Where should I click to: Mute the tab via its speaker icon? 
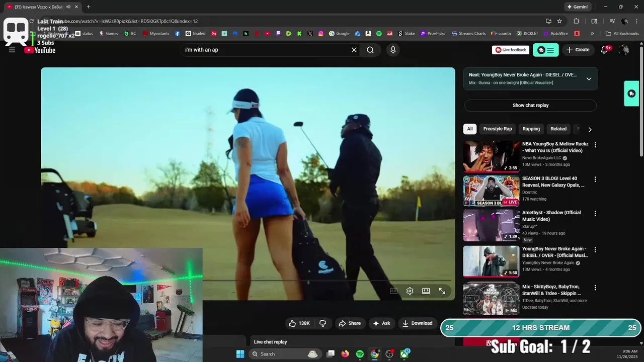pos(68,7)
